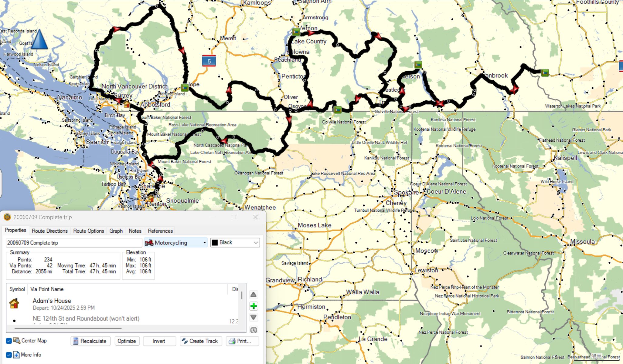Screen dimensions: 623x364
Task: Click the Adam's House symbol icon
Action: (x=14, y=303)
